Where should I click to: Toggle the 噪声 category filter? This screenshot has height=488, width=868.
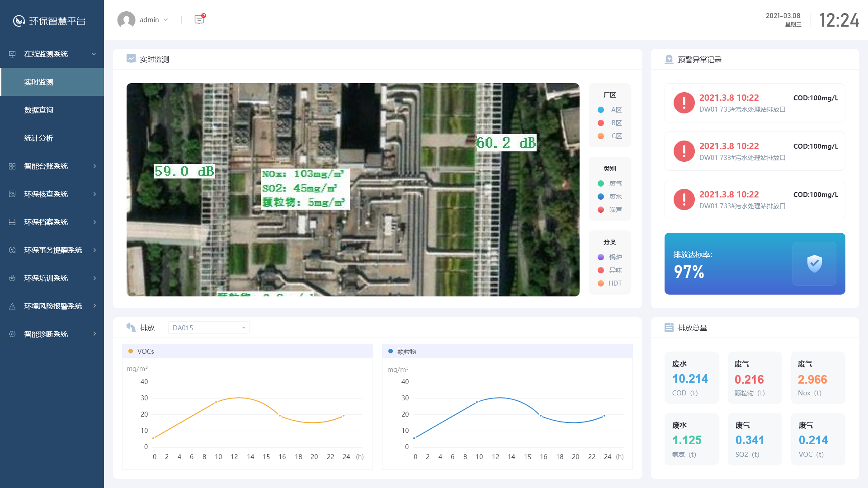[x=609, y=210]
